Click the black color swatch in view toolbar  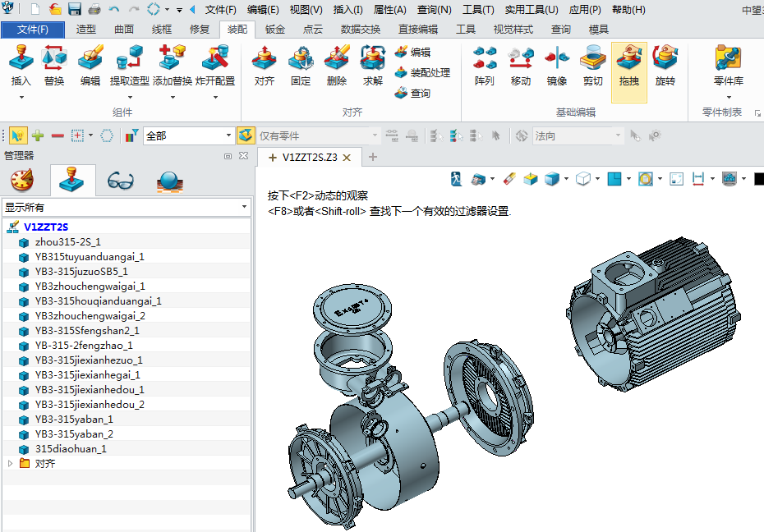757,178
